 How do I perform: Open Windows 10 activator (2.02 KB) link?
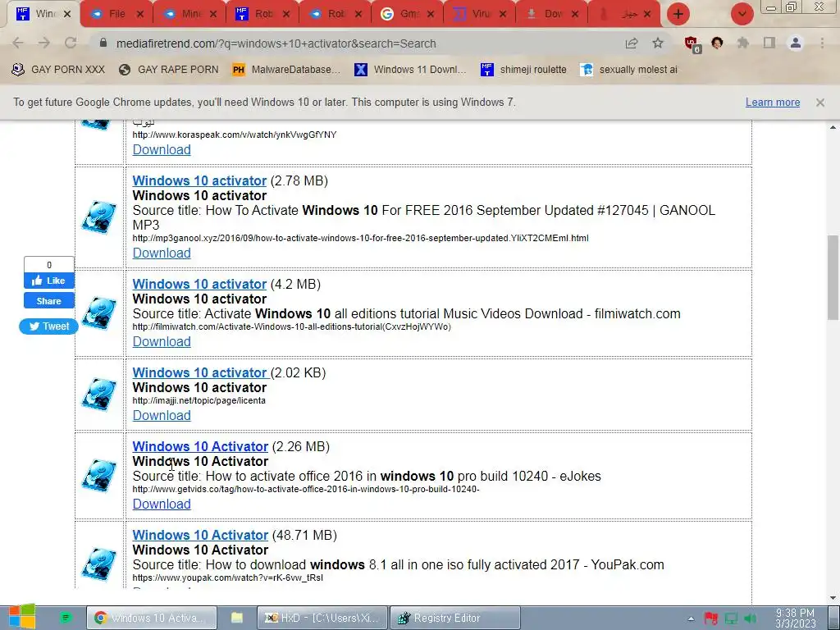[199, 373]
